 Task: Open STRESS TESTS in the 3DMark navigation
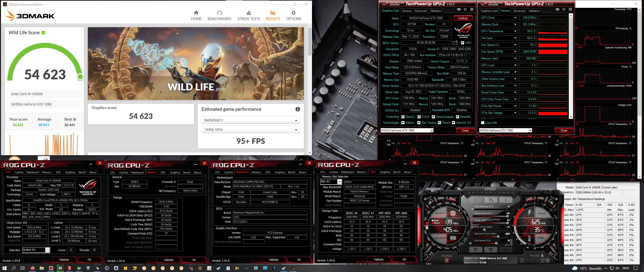[249, 16]
